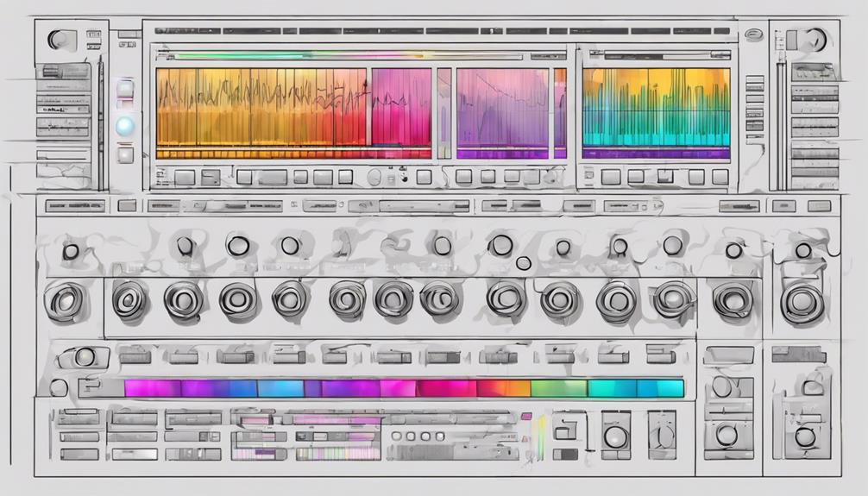Screen dimensions: 868x496
Task: Click the glowing blue round button
Action: coord(125,126)
